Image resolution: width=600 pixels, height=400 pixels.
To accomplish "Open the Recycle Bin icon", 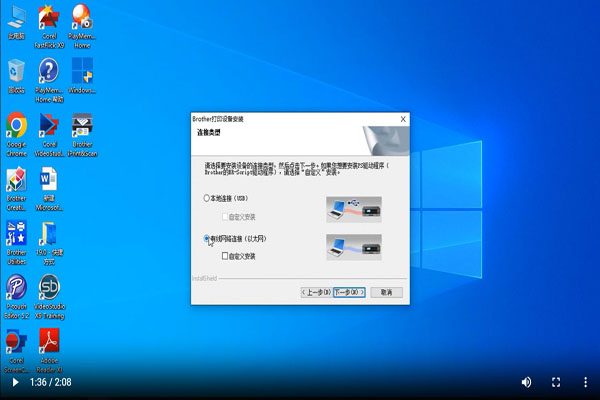I will click(16, 77).
